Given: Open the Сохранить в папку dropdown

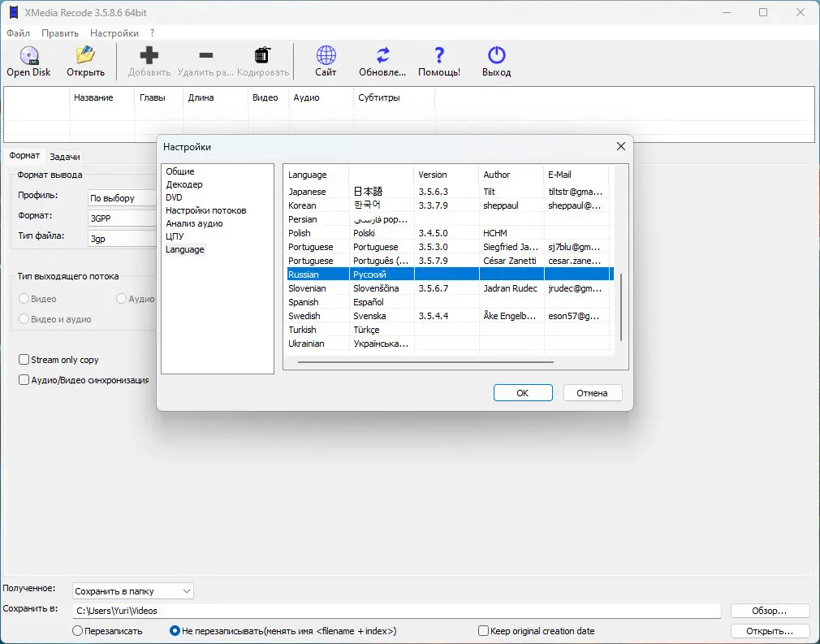Looking at the screenshot, I should pos(133,590).
